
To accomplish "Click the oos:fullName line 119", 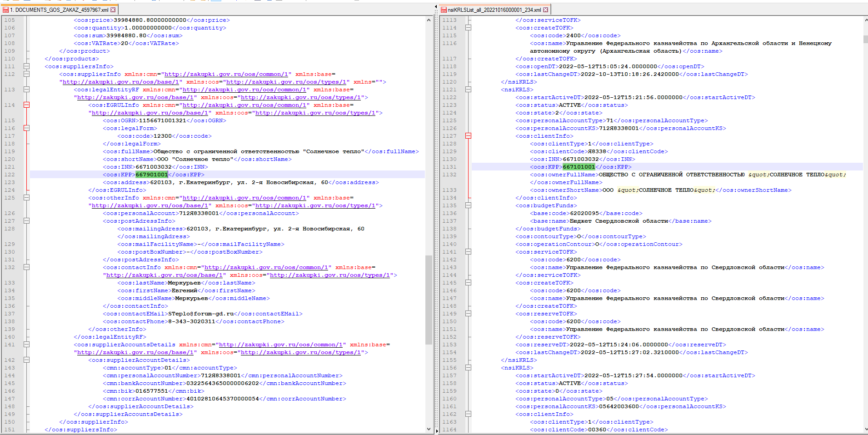I will tap(261, 151).
